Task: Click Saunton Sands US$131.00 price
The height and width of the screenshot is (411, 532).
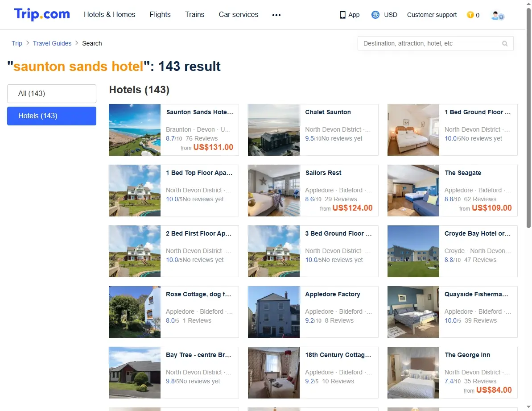Action: [213, 147]
